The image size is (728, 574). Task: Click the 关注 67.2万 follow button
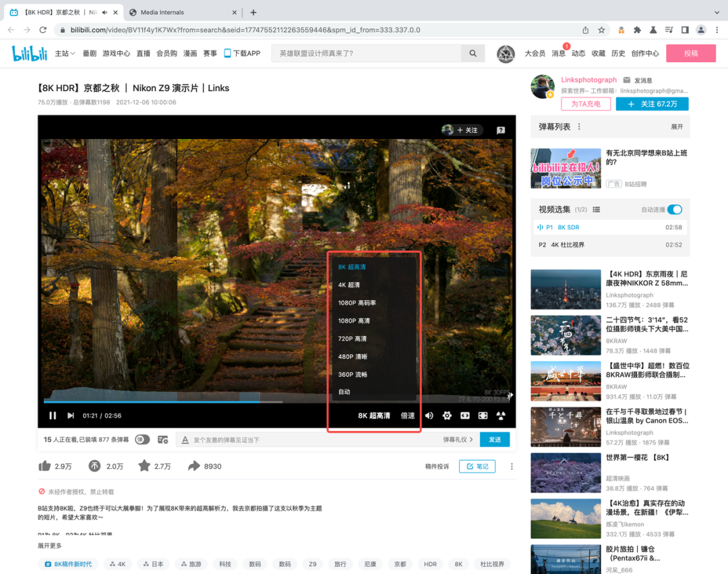652,103
